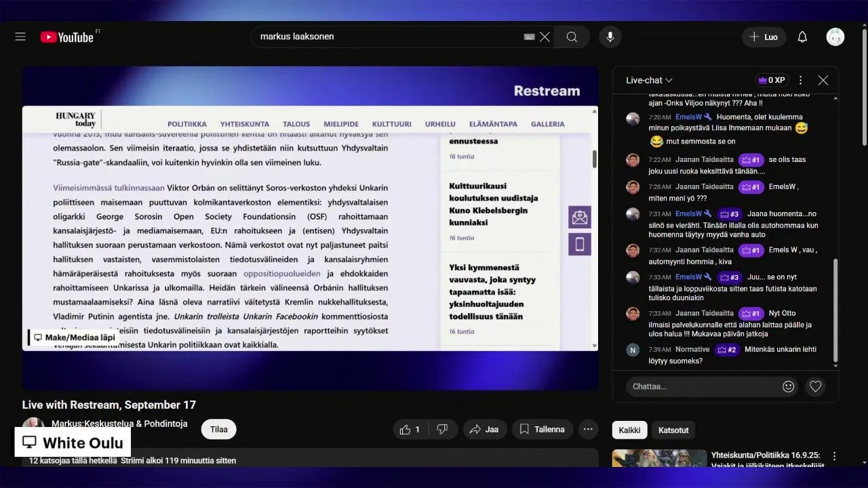Open KULTTUURI menu item
This screenshot has width=868, height=488.
click(392, 124)
